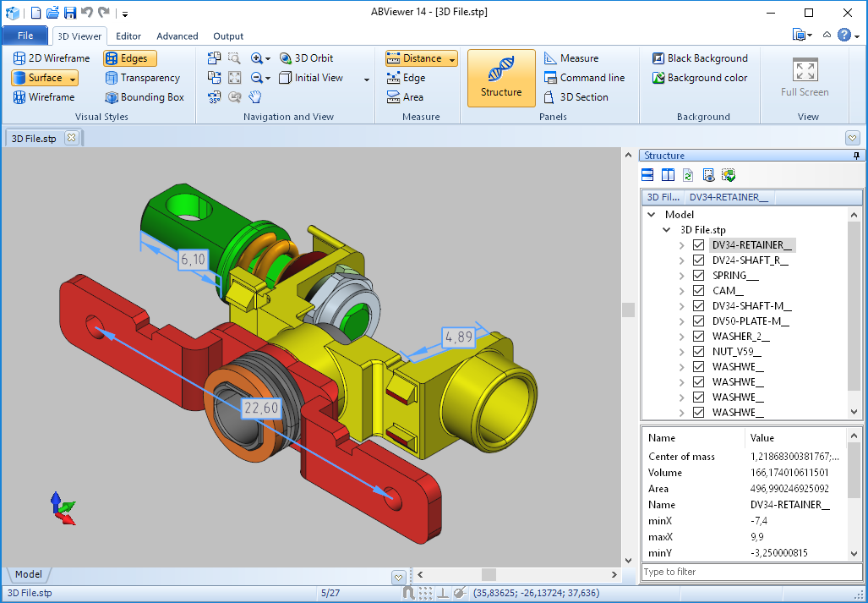Open the Background color picker
868x603 pixels.
700,78
